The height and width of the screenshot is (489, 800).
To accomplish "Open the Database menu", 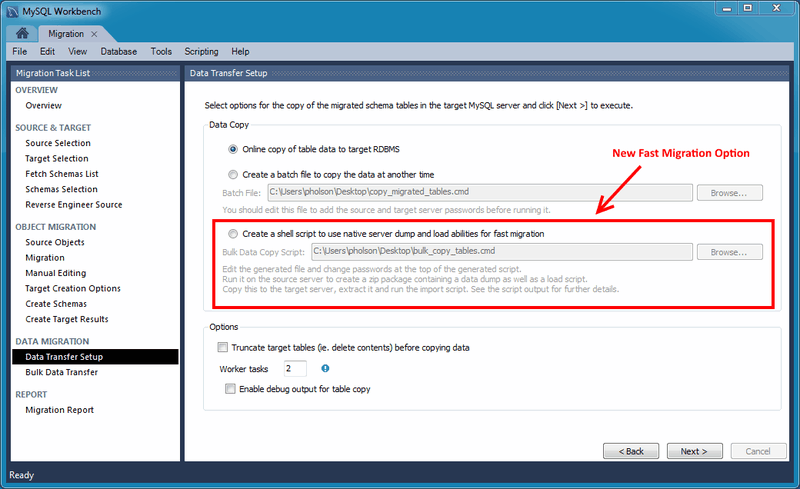I will click(118, 51).
